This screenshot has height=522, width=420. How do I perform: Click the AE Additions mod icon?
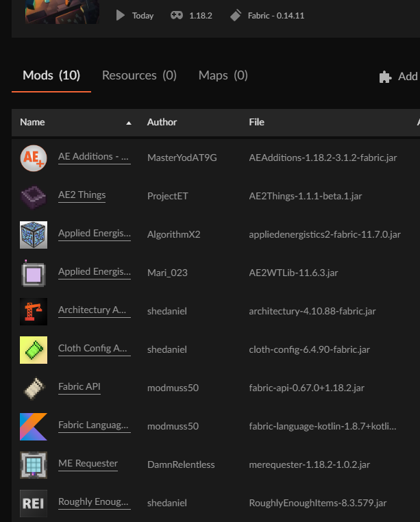34,158
